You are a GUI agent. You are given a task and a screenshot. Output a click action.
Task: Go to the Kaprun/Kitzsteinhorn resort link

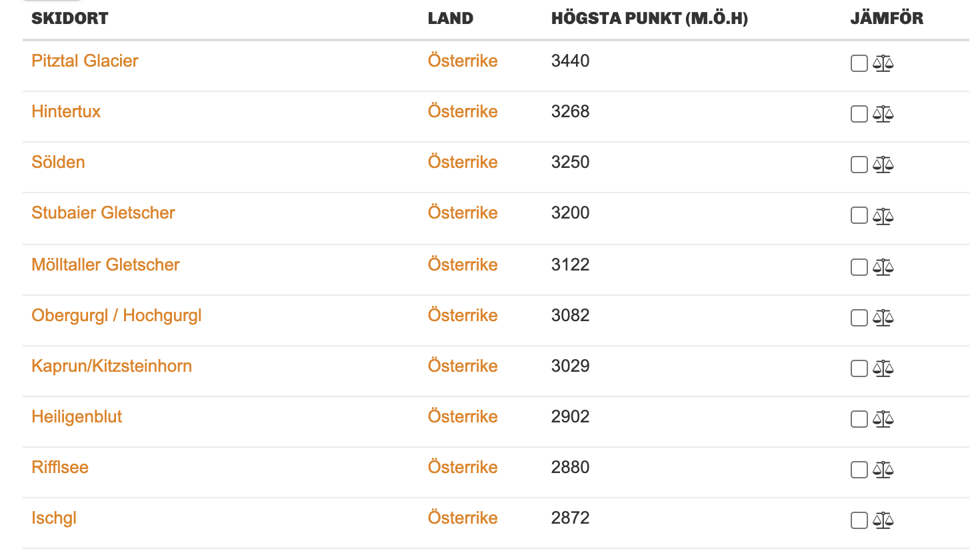tap(111, 366)
